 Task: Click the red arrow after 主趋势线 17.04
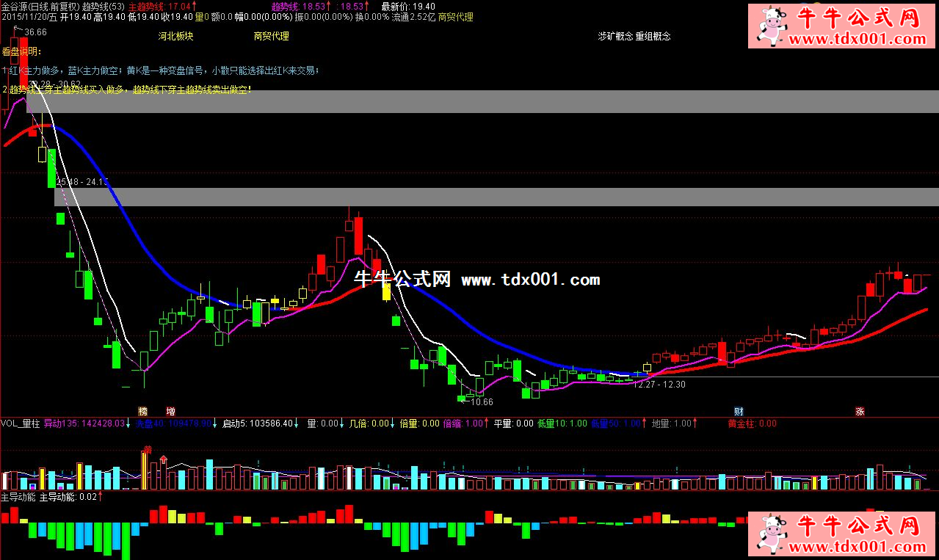(195, 6)
